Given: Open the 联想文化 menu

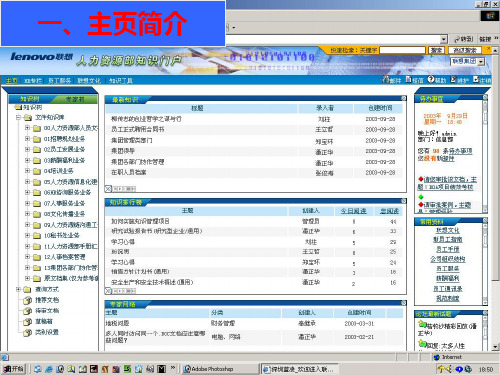Looking at the screenshot, I should point(89,81).
